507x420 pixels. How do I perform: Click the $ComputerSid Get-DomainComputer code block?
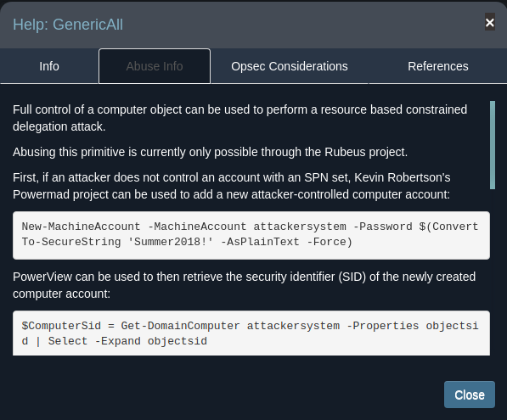click(x=251, y=333)
